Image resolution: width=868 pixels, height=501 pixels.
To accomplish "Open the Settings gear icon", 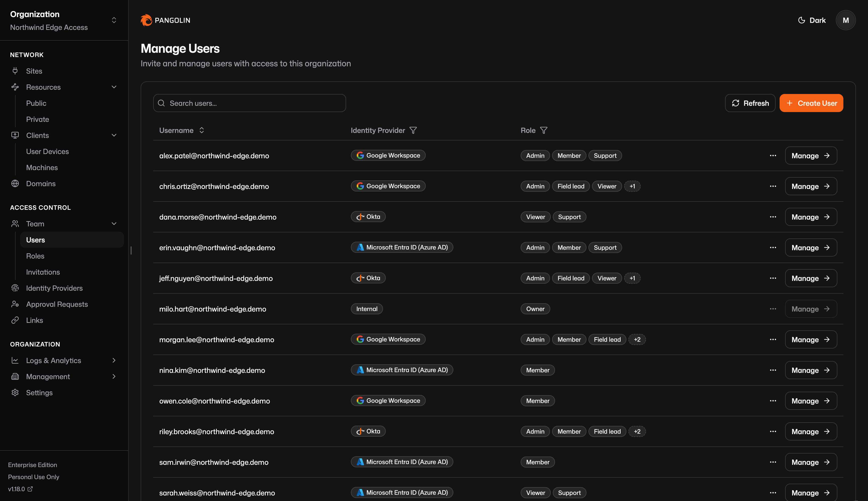I will coord(15,393).
